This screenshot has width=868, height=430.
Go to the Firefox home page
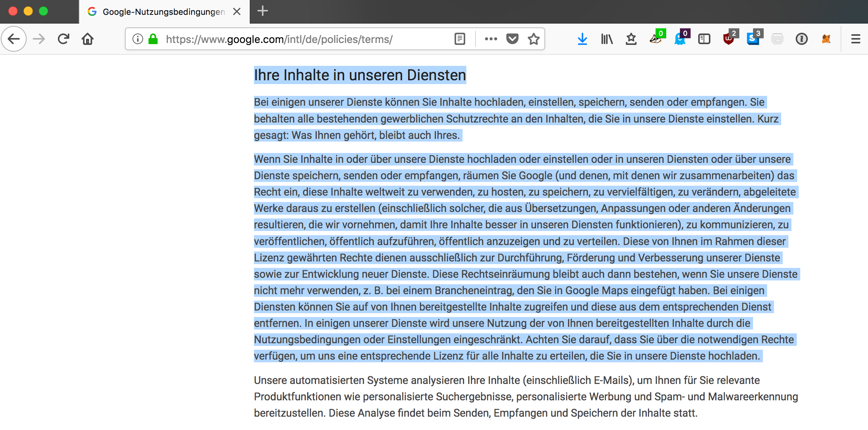88,39
